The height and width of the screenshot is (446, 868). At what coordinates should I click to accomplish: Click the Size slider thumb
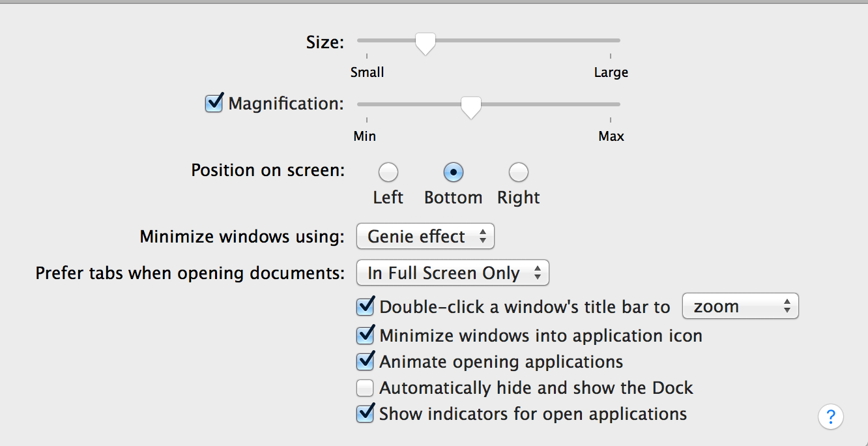tap(425, 44)
